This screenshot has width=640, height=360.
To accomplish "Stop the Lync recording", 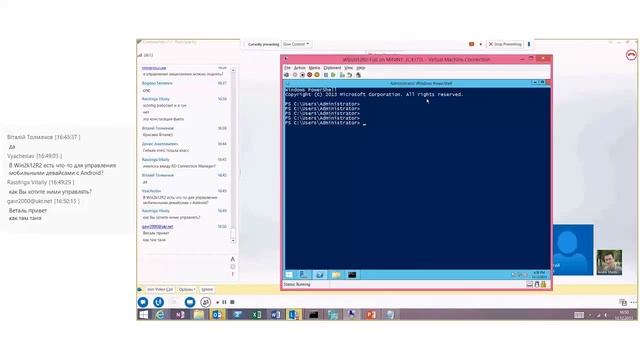I will point(232,302).
